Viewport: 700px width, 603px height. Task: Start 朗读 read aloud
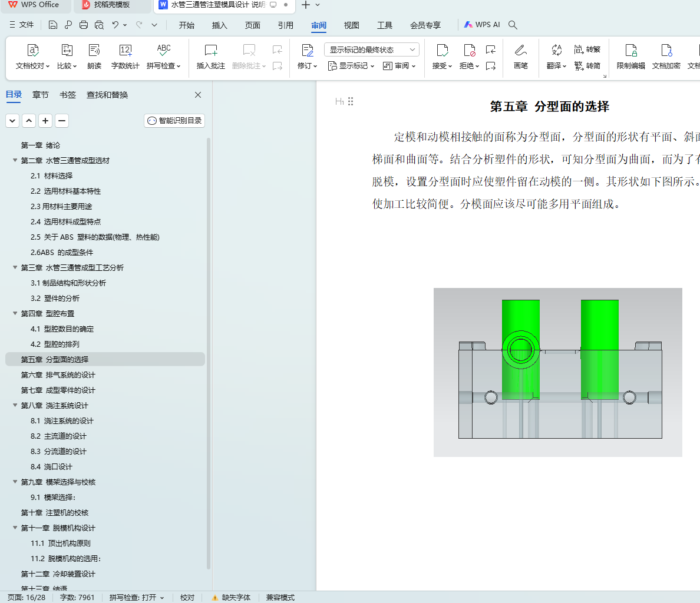(x=94, y=57)
